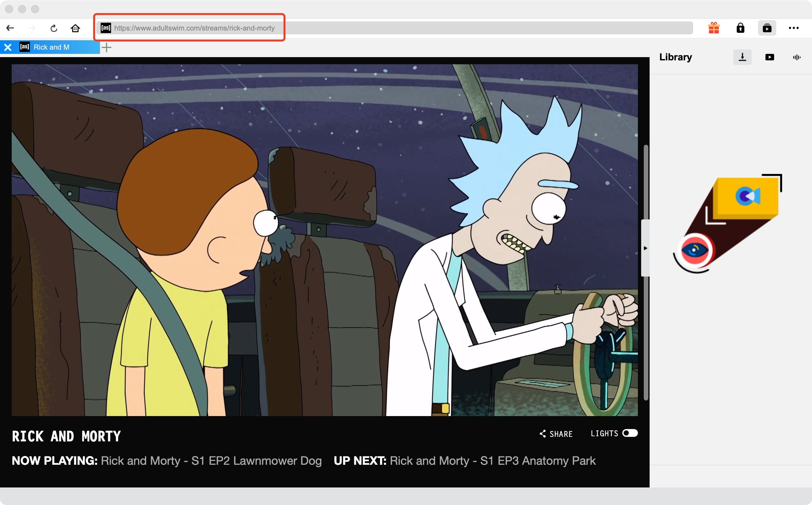Click the gift promotion icon in the toolbar

(715, 28)
